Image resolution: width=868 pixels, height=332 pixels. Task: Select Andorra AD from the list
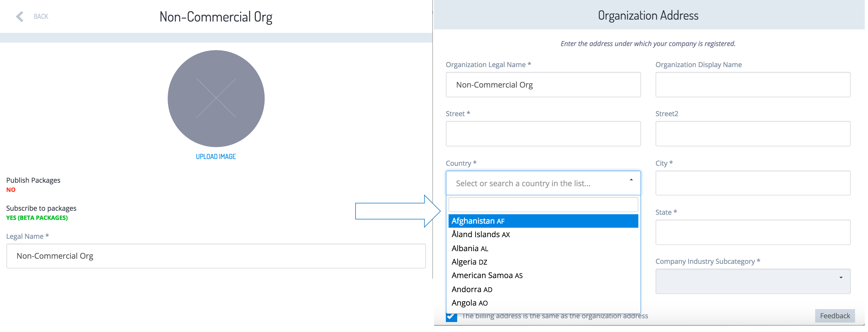click(543, 290)
